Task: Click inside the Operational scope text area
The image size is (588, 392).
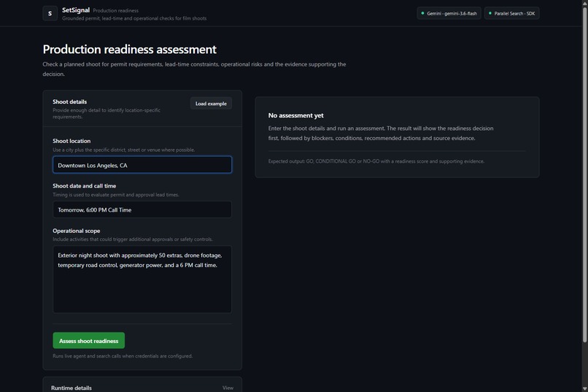Action: coord(142,280)
